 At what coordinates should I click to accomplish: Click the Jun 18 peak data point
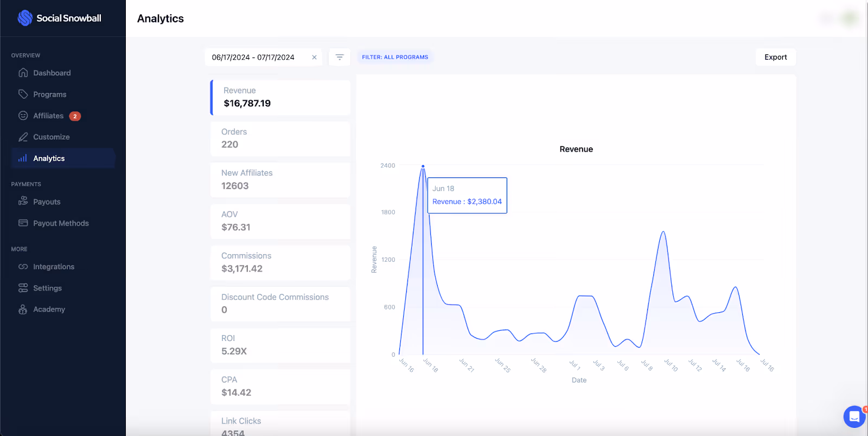(423, 166)
